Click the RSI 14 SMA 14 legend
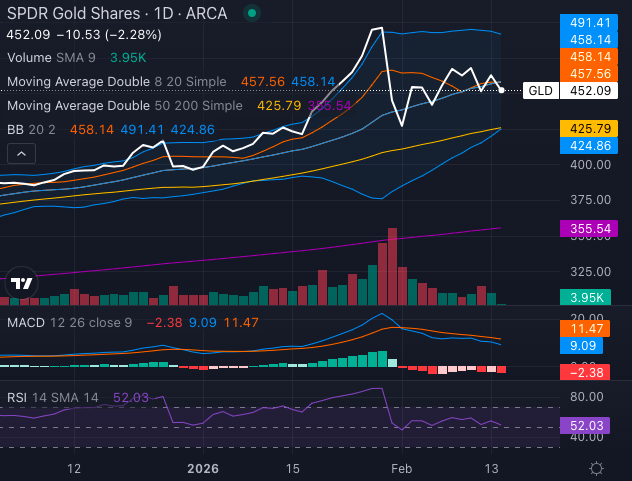Image resolution: width=632 pixels, height=481 pixels. click(52, 397)
